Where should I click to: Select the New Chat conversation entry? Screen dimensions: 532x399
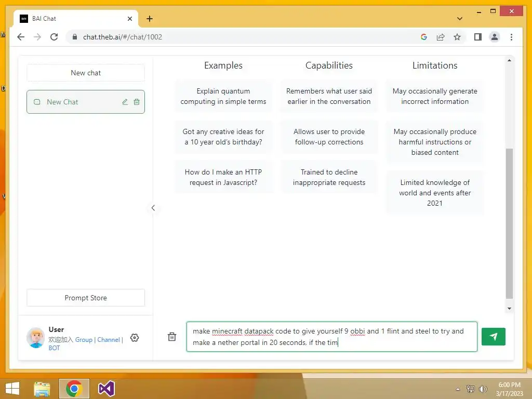(86, 102)
